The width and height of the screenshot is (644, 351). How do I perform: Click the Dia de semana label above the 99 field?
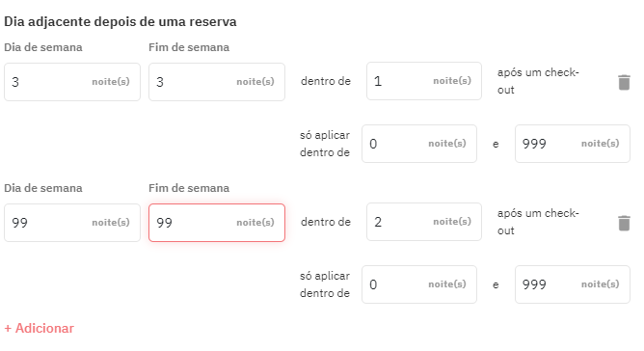click(x=43, y=188)
